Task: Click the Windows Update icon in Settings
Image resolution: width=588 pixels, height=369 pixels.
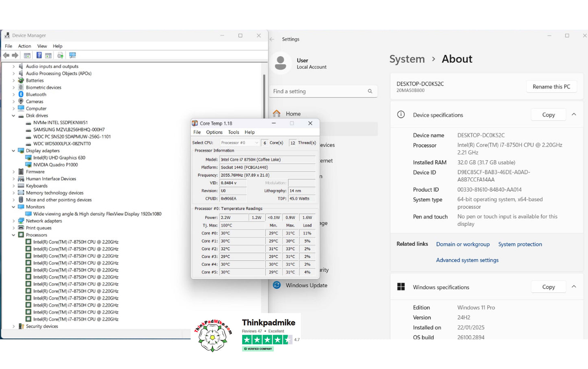Action: 277,285
